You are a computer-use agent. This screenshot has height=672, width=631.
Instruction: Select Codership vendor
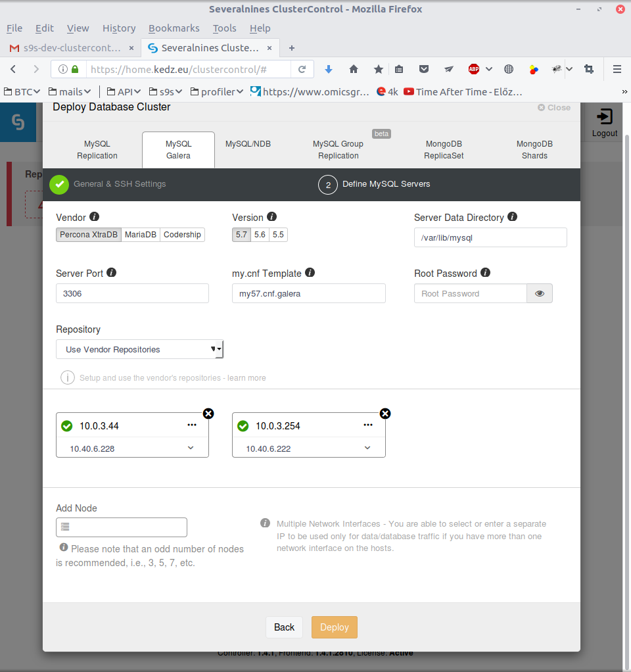pyautogui.click(x=182, y=235)
